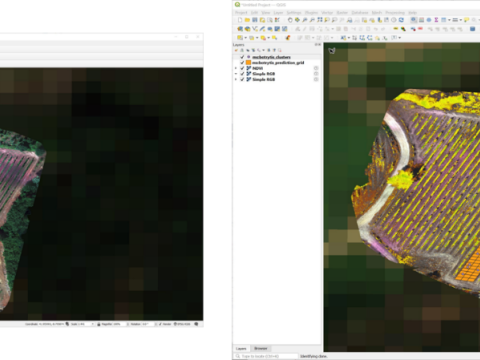The image size is (480, 360).
Task: Activate the Identify Features tool
Action: pos(414,20)
